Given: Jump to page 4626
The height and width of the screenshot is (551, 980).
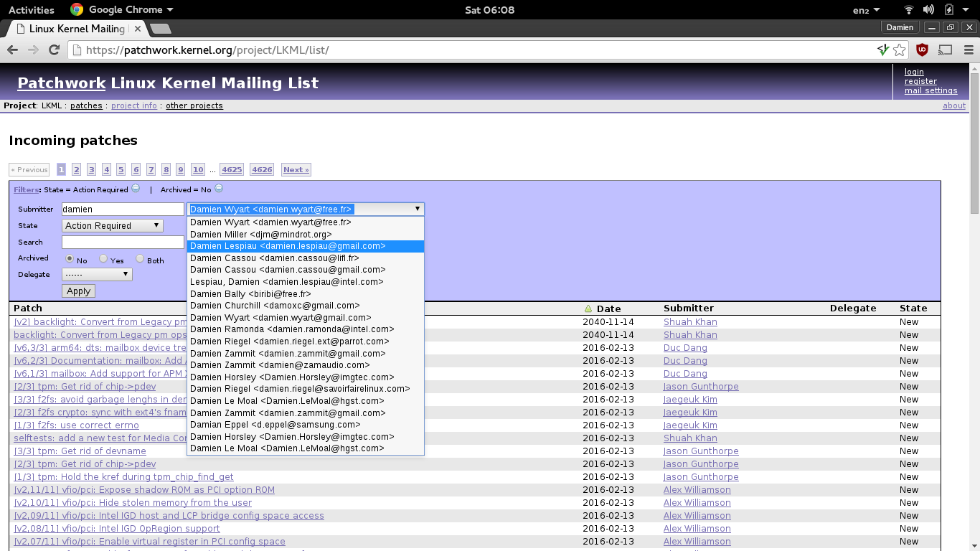Looking at the screenshot, I should (262, 170).
